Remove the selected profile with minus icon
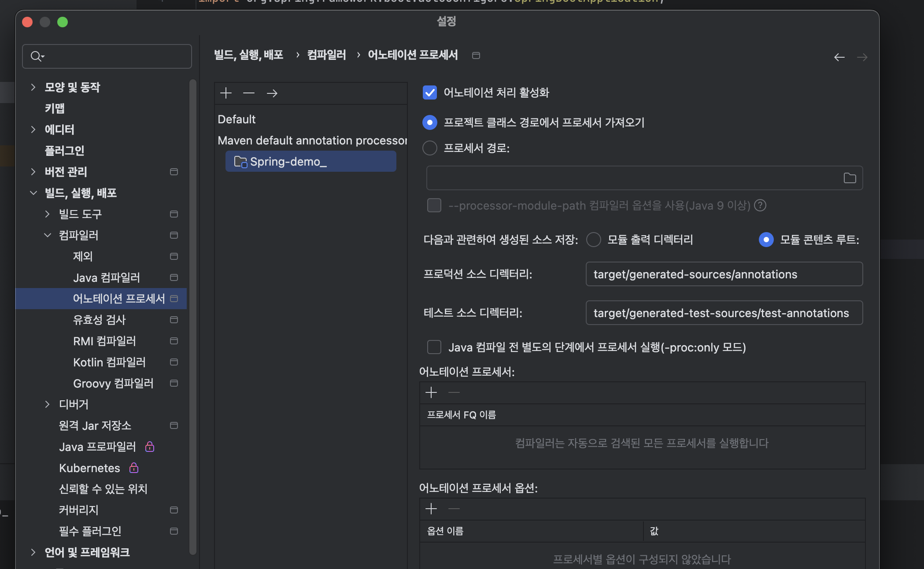The width and height of the screenshot is (924, 569). tap(249, 93)
